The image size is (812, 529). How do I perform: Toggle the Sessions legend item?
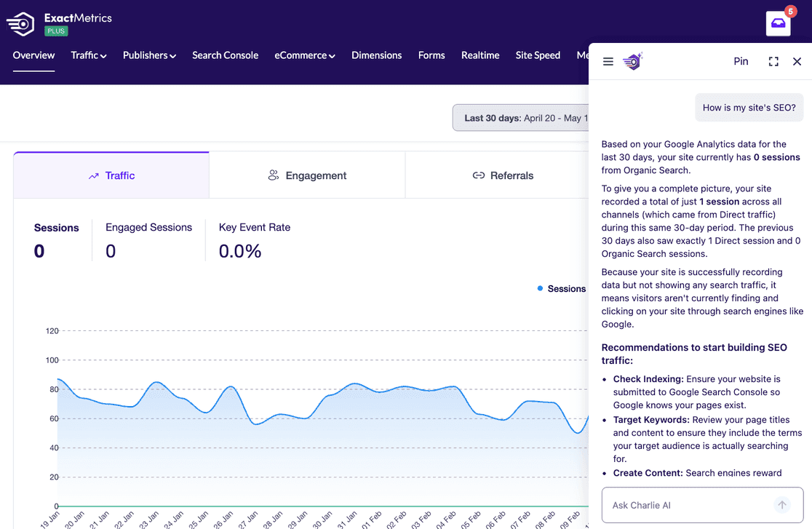pyautogui.click(x=562, y=289)
